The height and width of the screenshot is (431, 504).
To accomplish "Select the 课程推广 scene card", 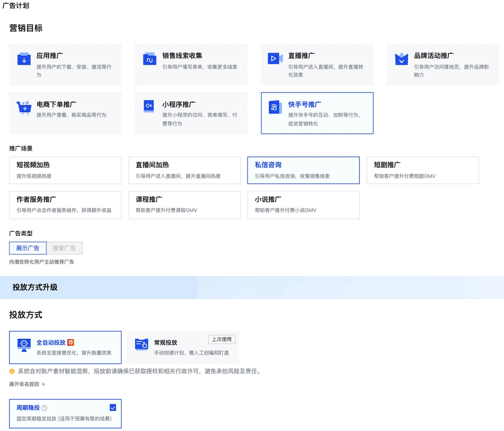I will (184, 205).
